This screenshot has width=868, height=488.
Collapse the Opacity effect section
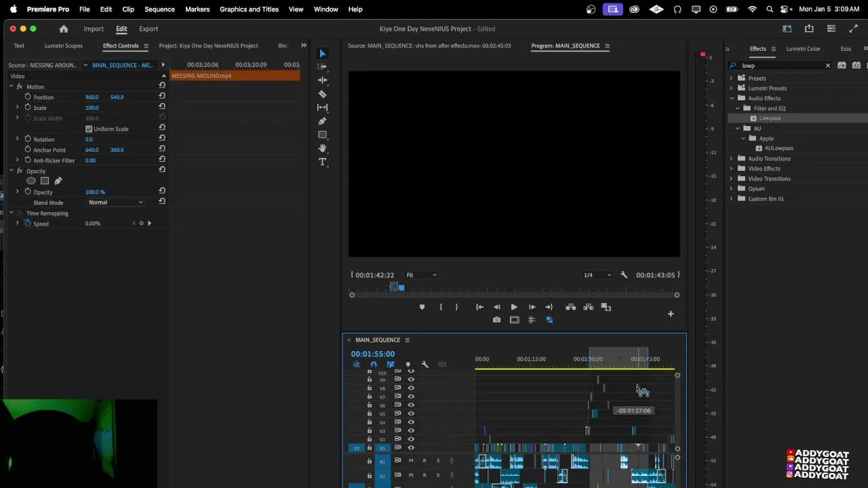click(12, 171)
